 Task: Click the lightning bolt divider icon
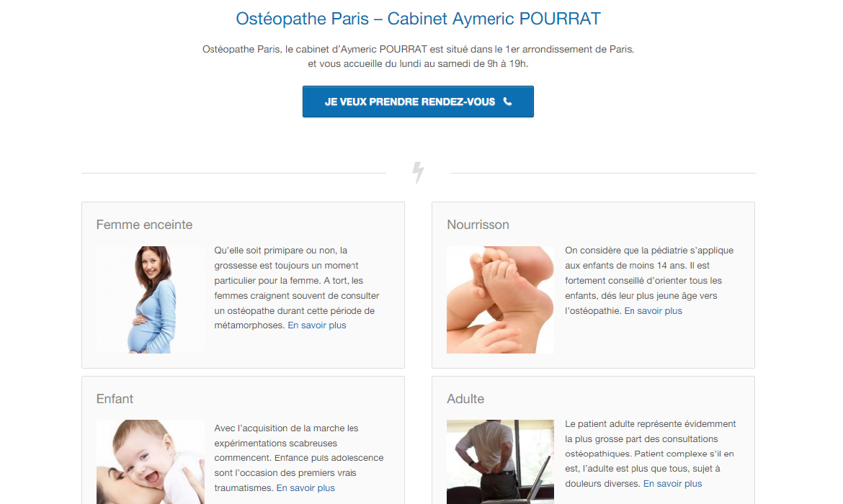point(419,173)
